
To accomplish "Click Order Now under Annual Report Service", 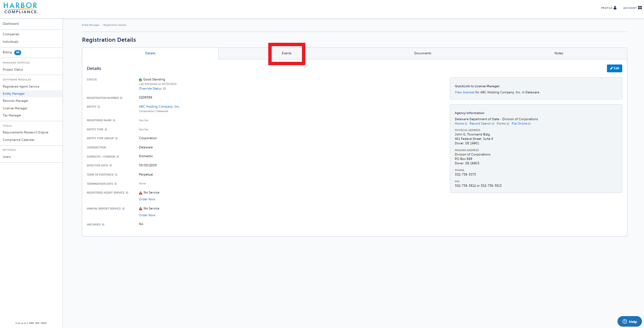I will coord(147,215).
